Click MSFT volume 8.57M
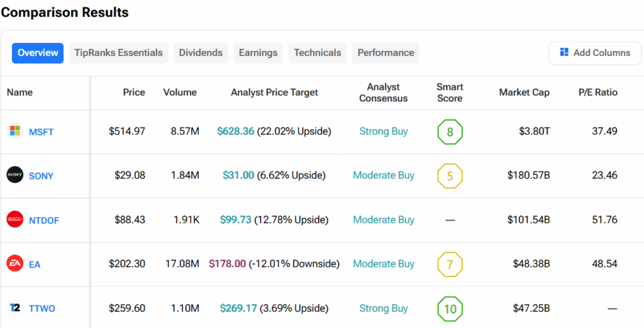 coord(184,132)
